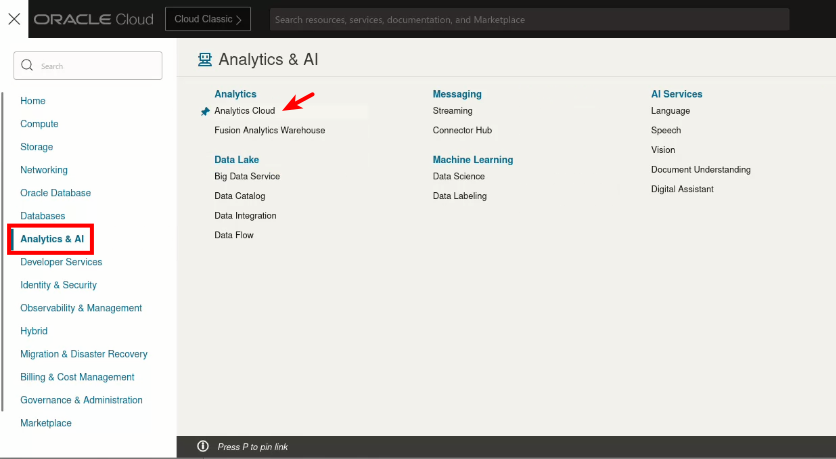
Task: Open the Cloud Classic dropdown button
Action: (x=208, y=19)
